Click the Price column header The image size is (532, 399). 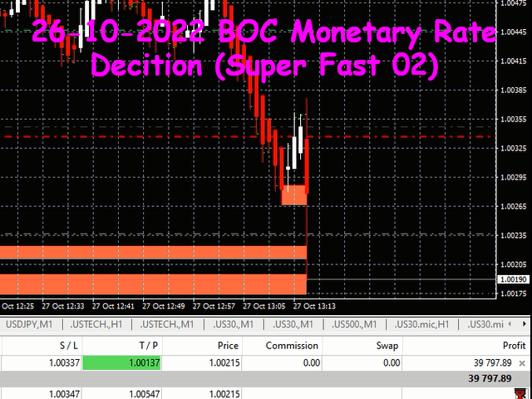[228, 346]
